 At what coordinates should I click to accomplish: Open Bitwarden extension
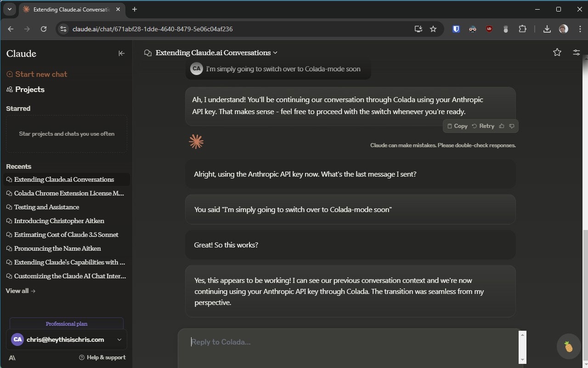[456, 29]
